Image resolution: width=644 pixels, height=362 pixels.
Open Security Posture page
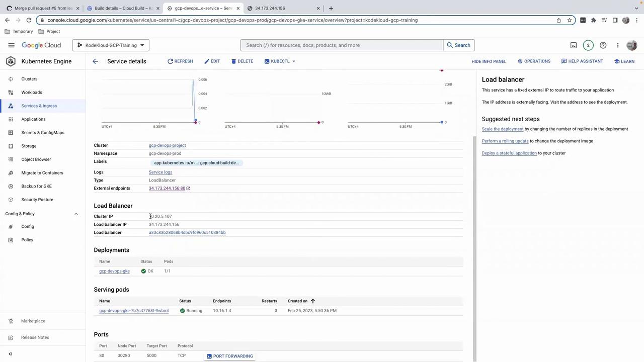point(37,200)
